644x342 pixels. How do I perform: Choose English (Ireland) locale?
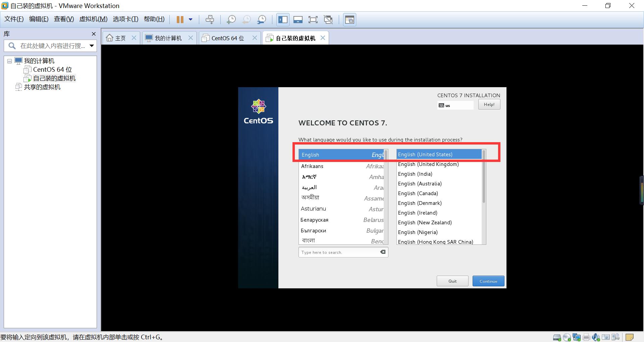[x=439, y=213]
